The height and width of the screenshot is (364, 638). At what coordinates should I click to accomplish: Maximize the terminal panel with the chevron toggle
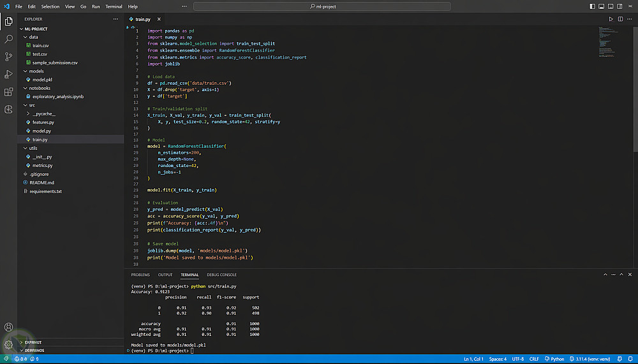click(621, 275)
